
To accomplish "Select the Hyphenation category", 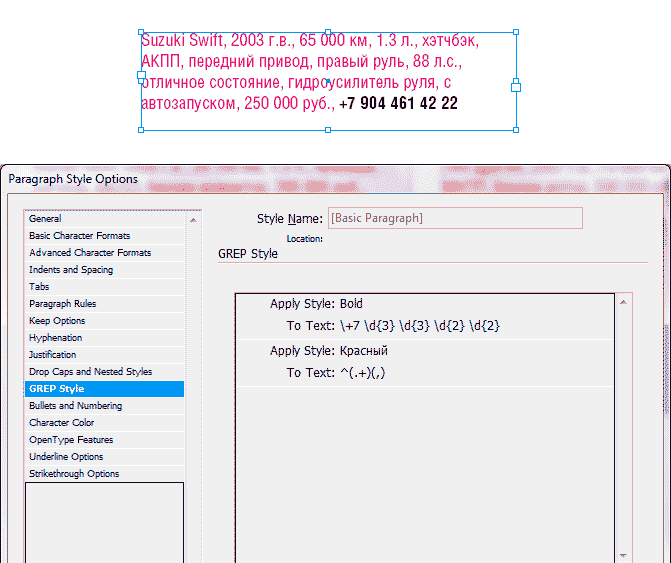I will coord(104,338).
